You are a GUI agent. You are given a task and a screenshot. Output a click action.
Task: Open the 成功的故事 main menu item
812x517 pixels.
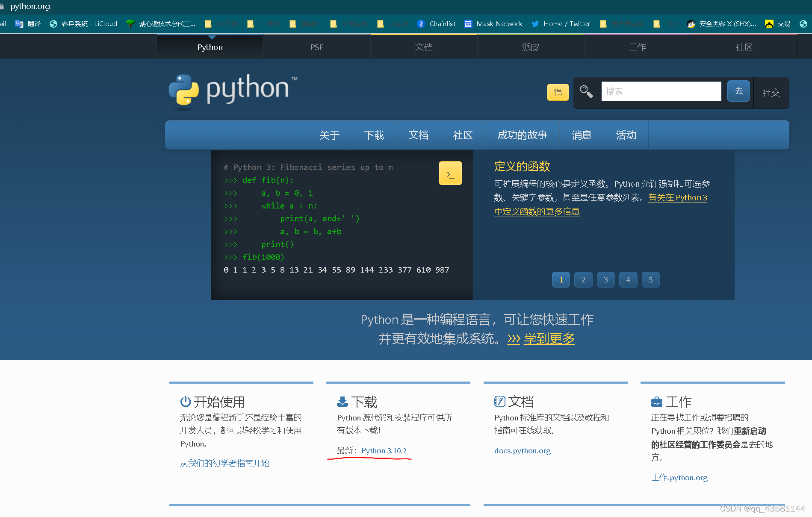point(523,135)
